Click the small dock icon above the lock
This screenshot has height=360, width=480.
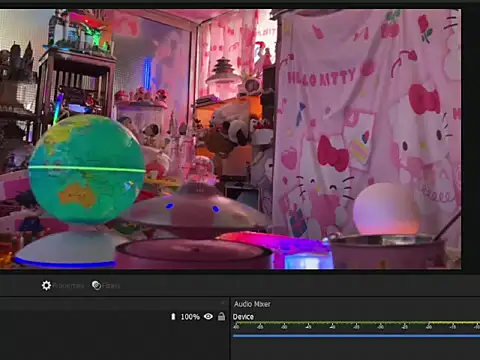click(222, 303)
